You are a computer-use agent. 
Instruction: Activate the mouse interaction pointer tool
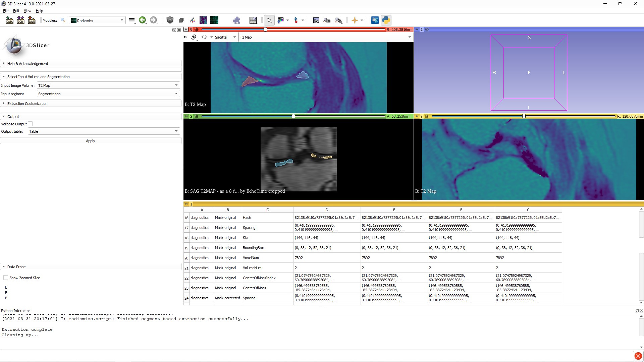pos(269,20)
